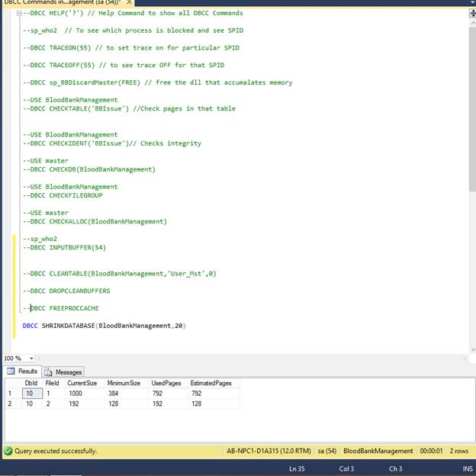The height and width of the screenshot is (476, 476).
Task: Click the MinimumSize column header
Action: click(x=124, y=383)
